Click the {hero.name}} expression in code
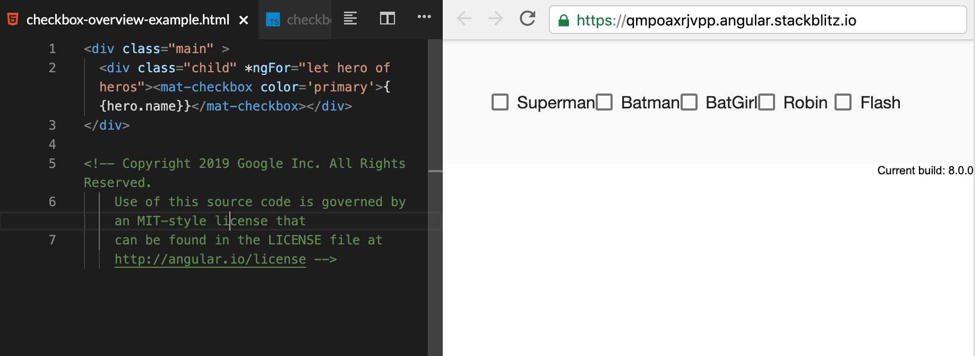This screenshot has width=980, height=356. click(145, 106)
